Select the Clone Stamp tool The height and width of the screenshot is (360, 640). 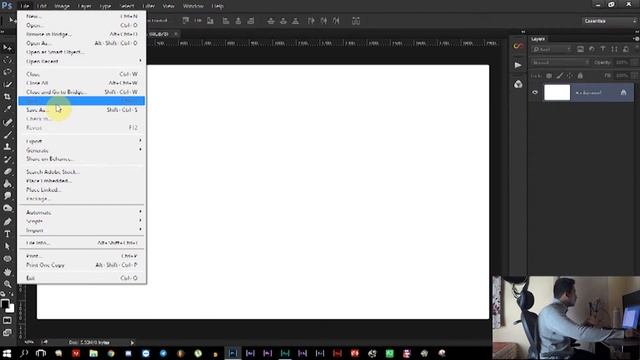click(7, 147)
